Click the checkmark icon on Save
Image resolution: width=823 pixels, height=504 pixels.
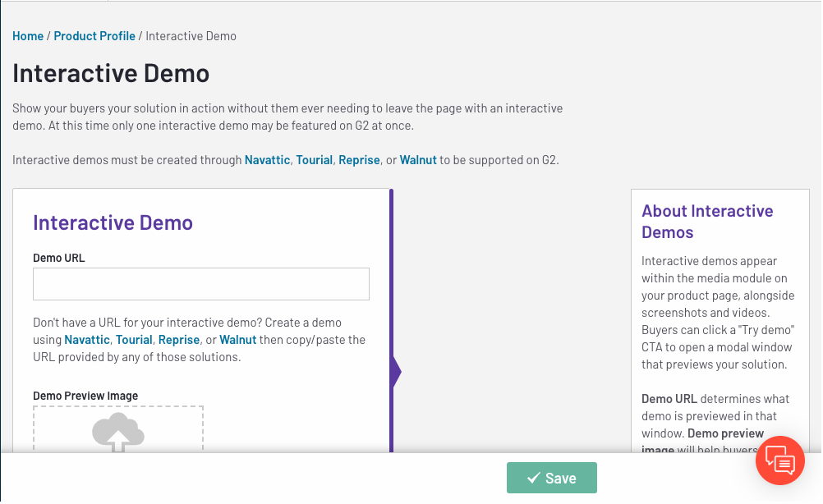pyautogui.click(x=533, y=478)
